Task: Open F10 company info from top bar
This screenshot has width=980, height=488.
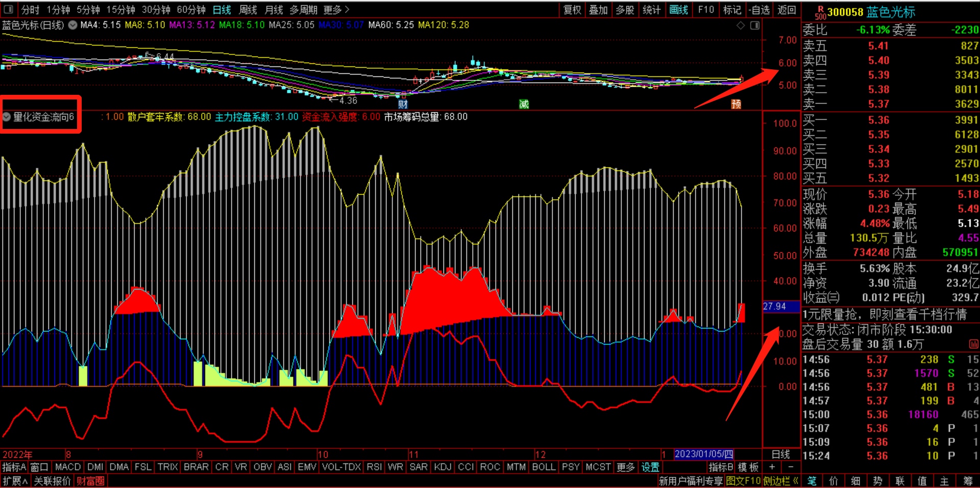Action: point(706,10)
